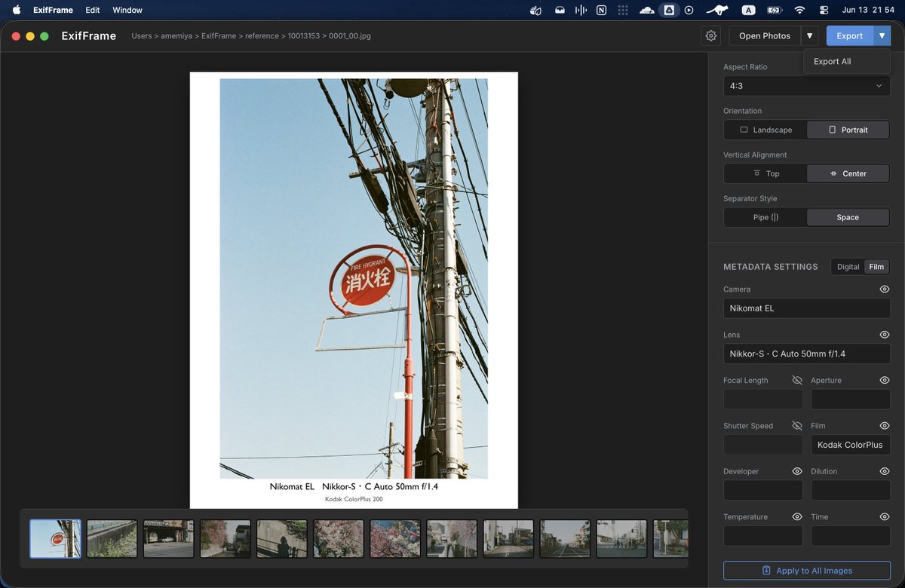Click the empty Shutter Speed input

(762, 445)
